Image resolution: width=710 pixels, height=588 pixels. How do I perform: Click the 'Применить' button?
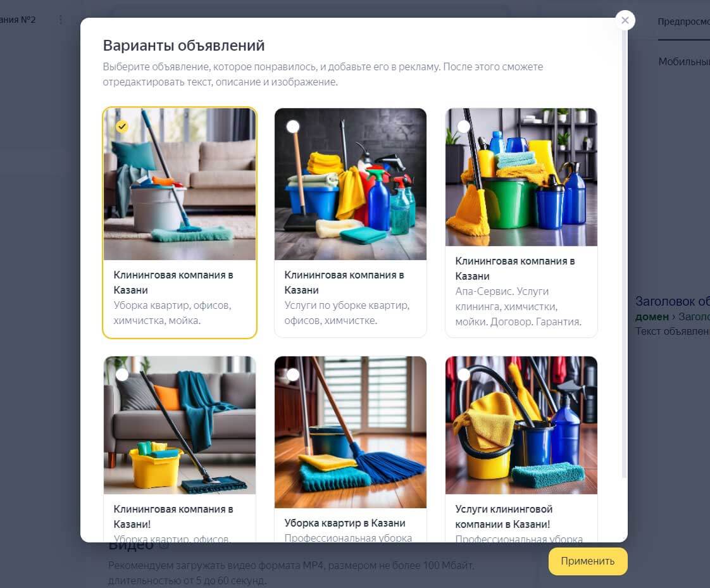588,561
